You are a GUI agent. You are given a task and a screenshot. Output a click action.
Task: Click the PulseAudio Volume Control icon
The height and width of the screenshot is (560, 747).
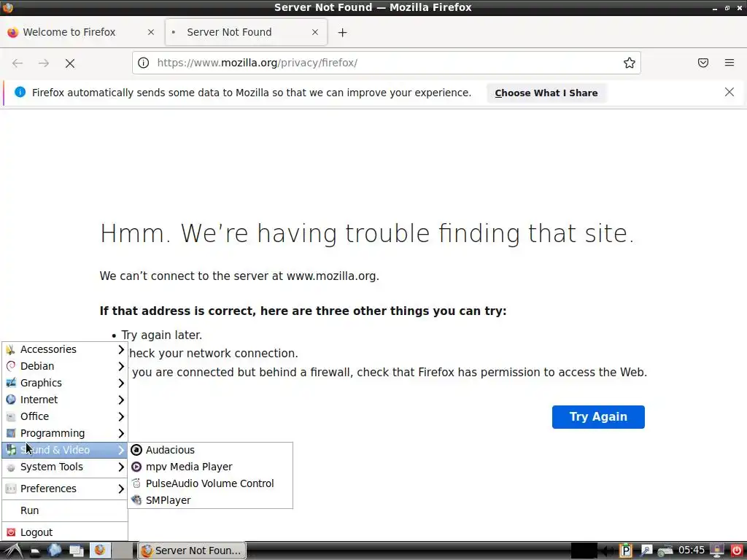tap(136, 483)
